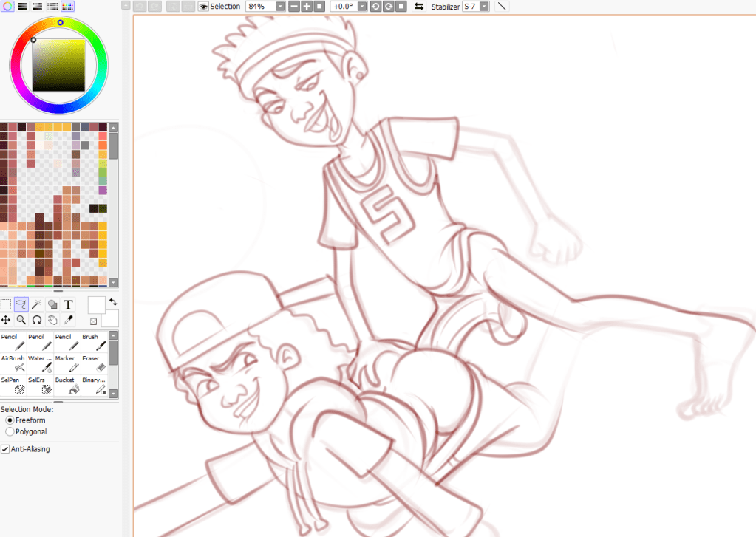The height and width of the screenshot is (537, 756).
Task: Pick the Eyedropper color picker tool
Action: (68, 320)
